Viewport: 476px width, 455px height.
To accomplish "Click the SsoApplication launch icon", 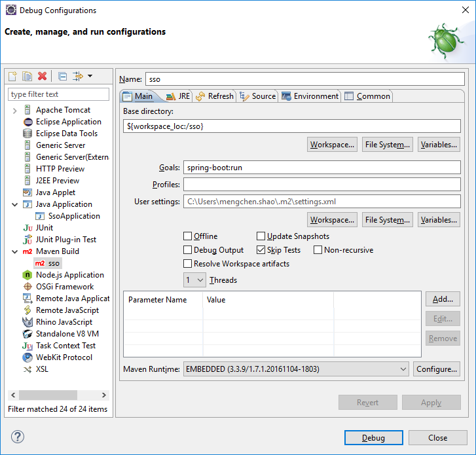I will 40,216.
